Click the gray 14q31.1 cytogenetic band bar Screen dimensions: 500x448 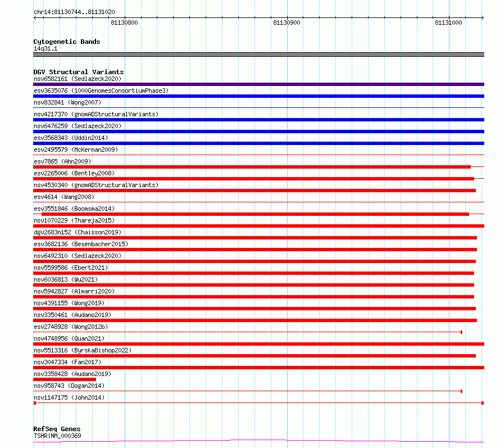point(258,55)
